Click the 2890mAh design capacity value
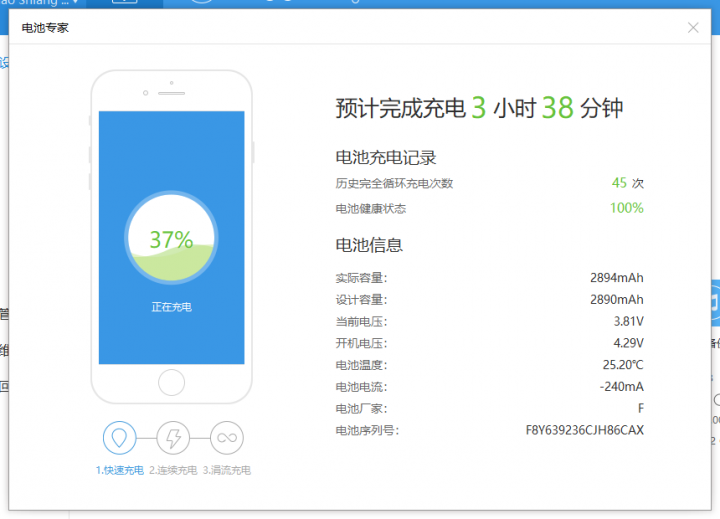This screenshot has width=720, height=519. [x=617, y=299]
